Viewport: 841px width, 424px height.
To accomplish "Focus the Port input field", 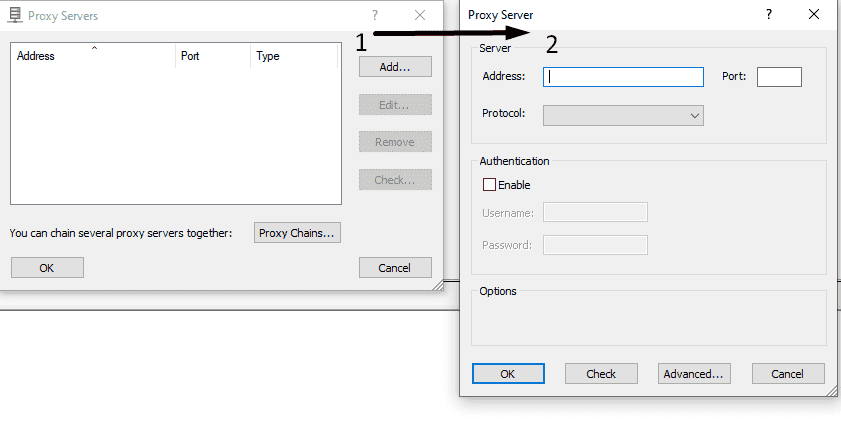I will point(779,77).
